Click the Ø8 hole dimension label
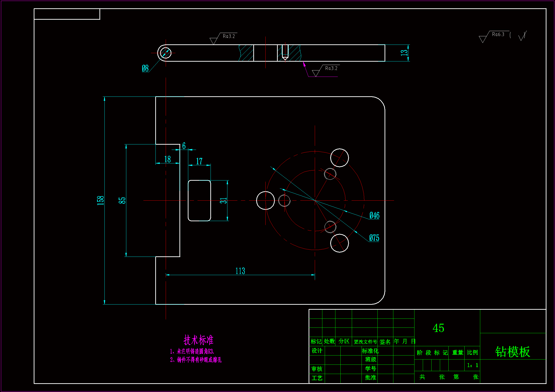The height and width of the screenshot is (392, 555). (145, 68)
